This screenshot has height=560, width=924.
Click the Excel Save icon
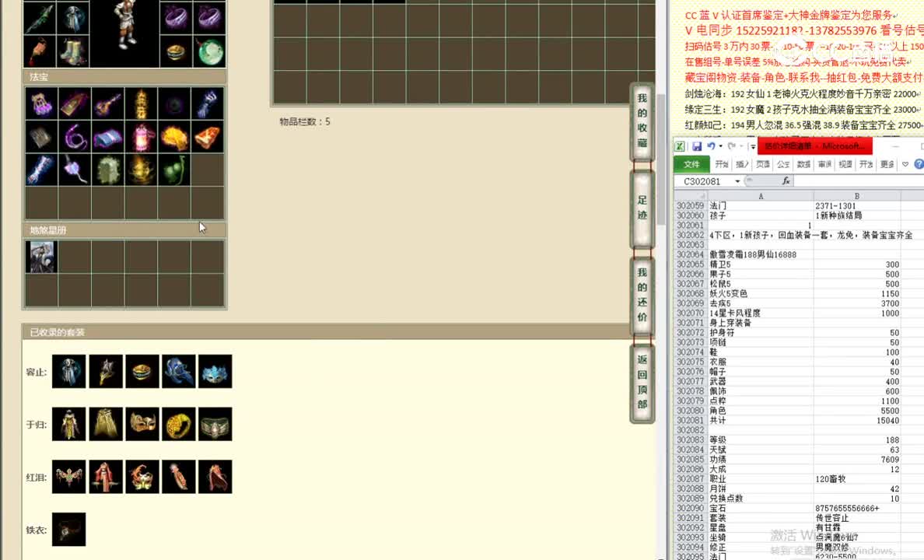point(697,146)
